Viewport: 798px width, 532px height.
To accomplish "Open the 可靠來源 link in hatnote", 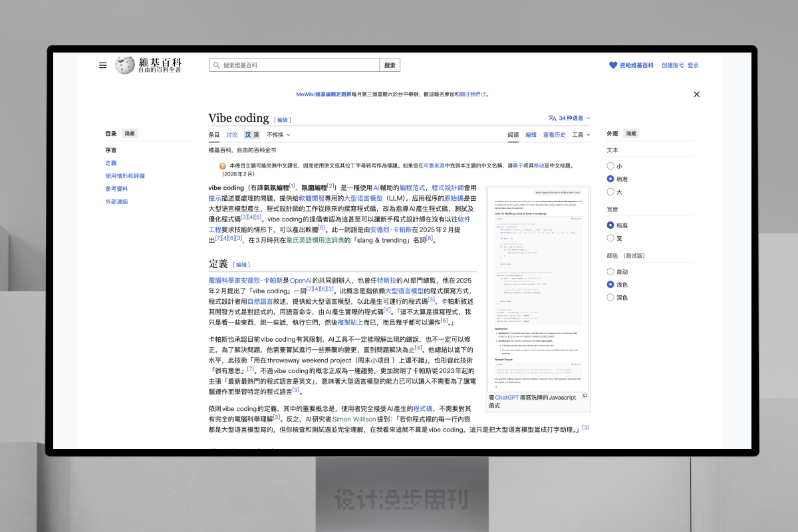I will pos(434,166).
